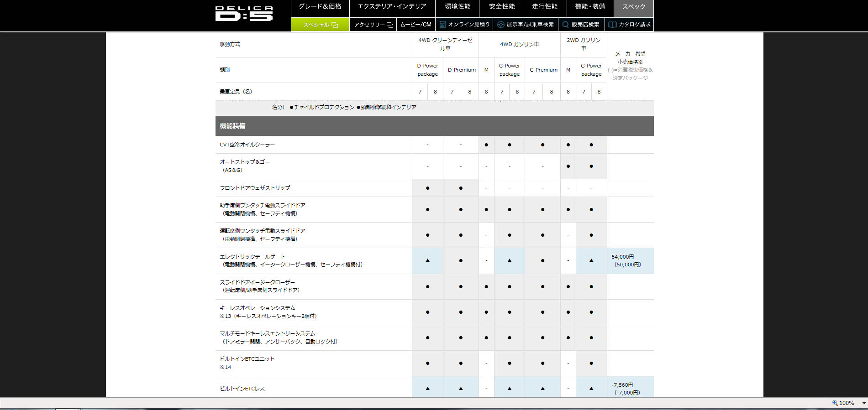This screenshot has width=868, height=410.
Task: Open the zoom level dropdown arrow
Action: [x=863, y=403]
